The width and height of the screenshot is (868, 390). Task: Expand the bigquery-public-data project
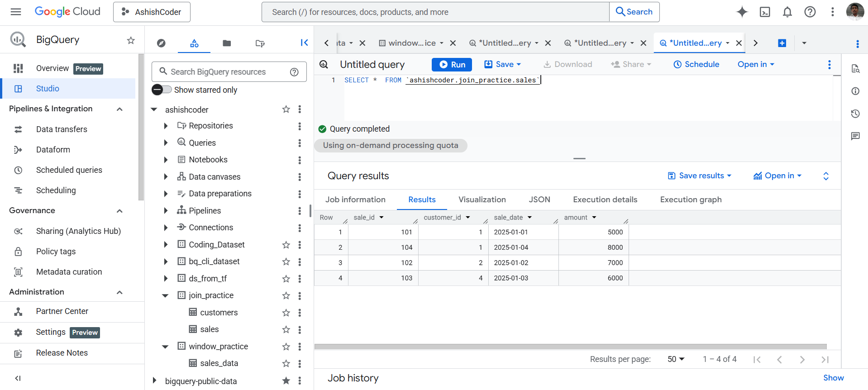154,380
